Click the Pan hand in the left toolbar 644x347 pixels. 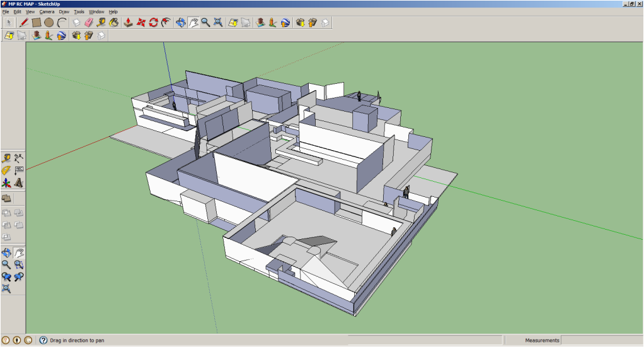coord(19,252)
